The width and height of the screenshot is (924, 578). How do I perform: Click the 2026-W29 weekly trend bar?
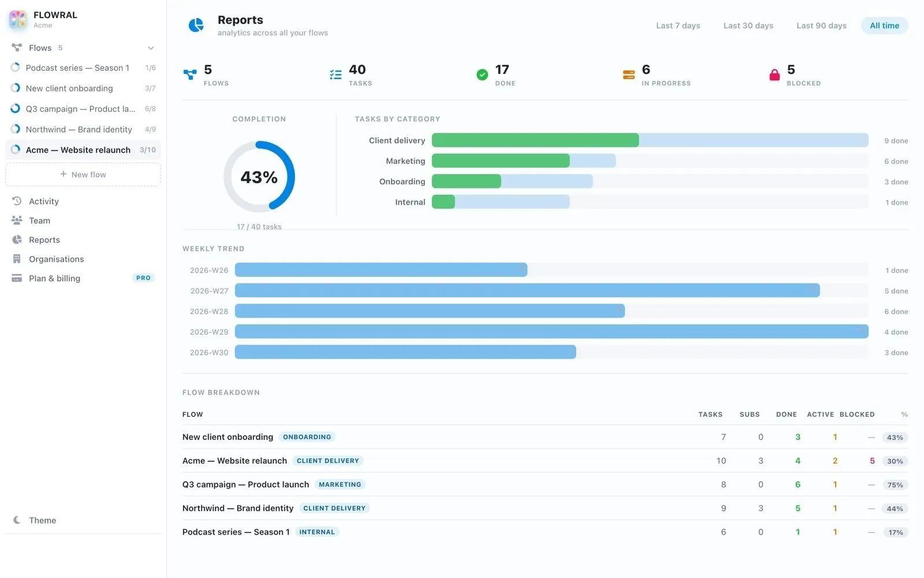point(552,332)
